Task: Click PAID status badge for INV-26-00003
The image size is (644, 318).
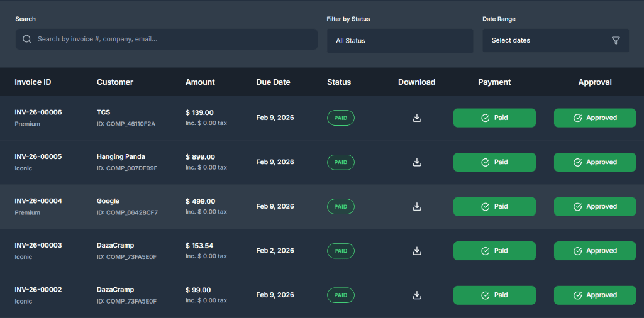Action: pos(340,251)
